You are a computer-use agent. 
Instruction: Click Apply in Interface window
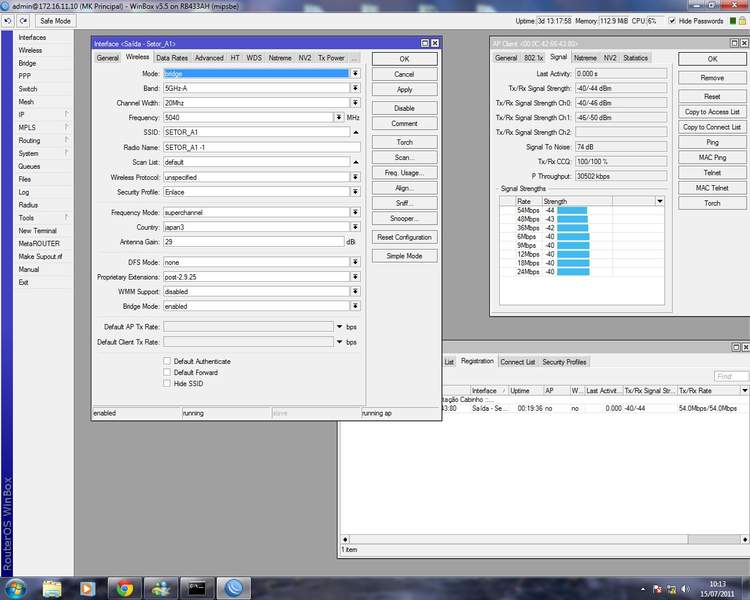click(x=404, y=89)
